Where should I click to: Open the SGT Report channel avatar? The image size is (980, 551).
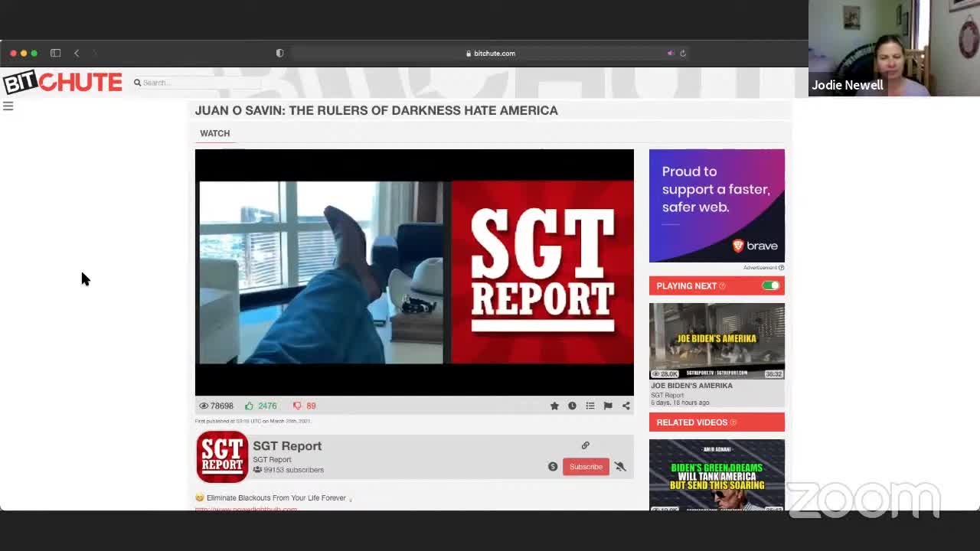(222, 457)
